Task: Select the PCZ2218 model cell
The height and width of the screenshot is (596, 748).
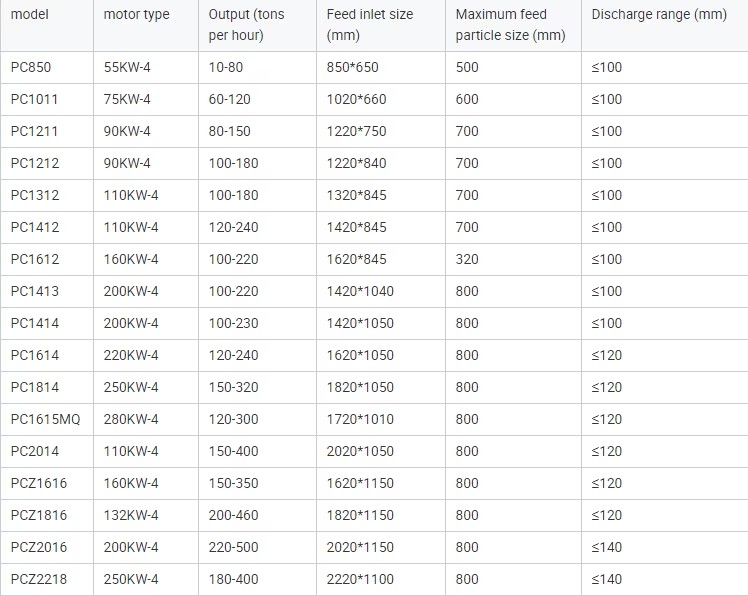Action: 39,579
